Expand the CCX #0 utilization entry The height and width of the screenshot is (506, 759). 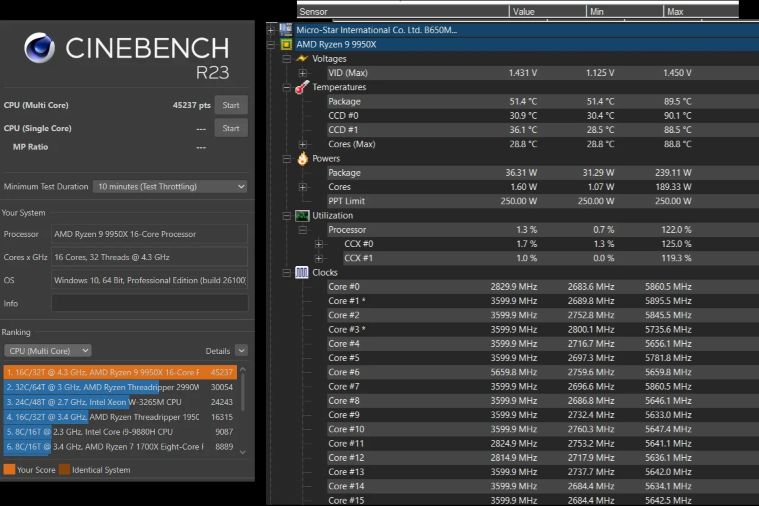[319, 244]
